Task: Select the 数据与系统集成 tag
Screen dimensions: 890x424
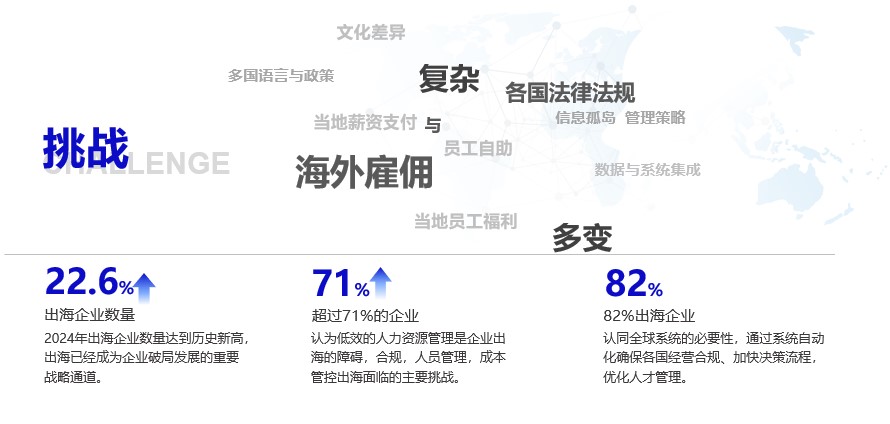Action: (x=647, y=170)
